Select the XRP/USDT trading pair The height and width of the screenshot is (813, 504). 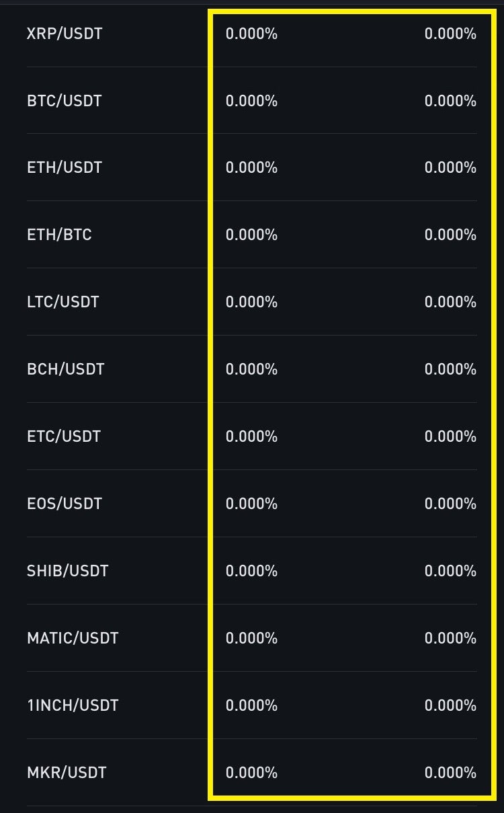[65, 34]
